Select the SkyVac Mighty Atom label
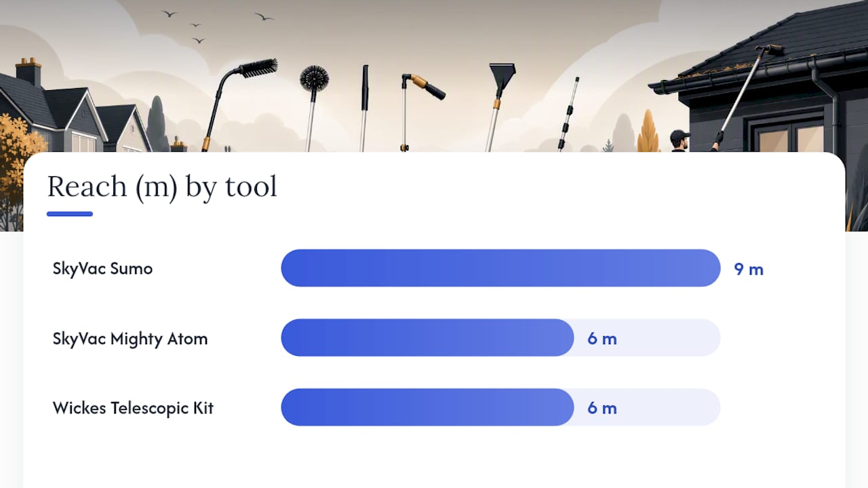Image resolution: width=868 pixels, height=488 pixels. click(130, 338)
